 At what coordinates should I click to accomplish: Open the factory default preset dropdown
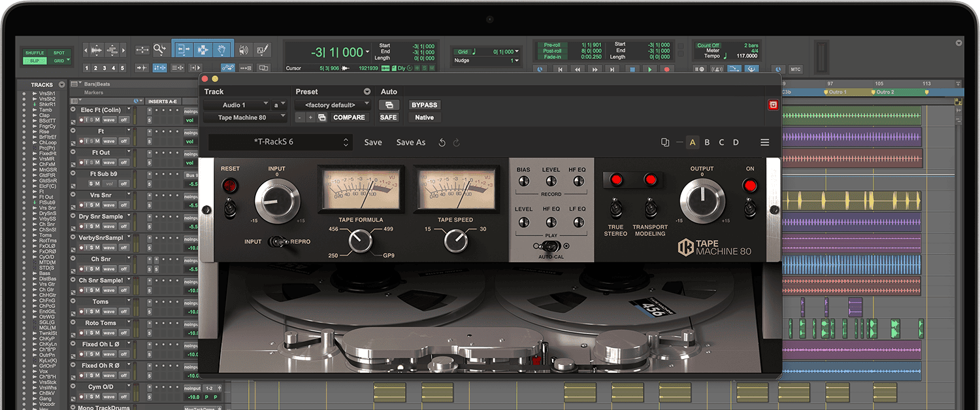pyautogui.click(x=332, y=105)
